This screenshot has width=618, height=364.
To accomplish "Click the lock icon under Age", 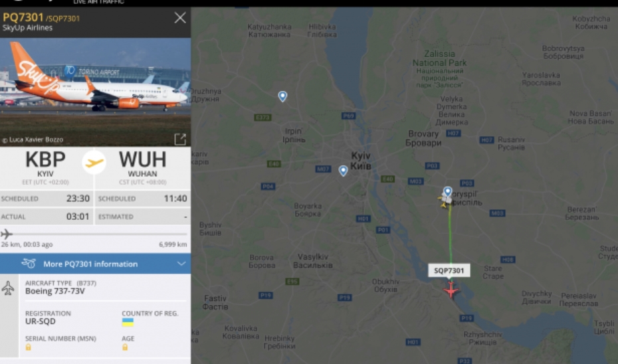I will (x=125, y=347).
